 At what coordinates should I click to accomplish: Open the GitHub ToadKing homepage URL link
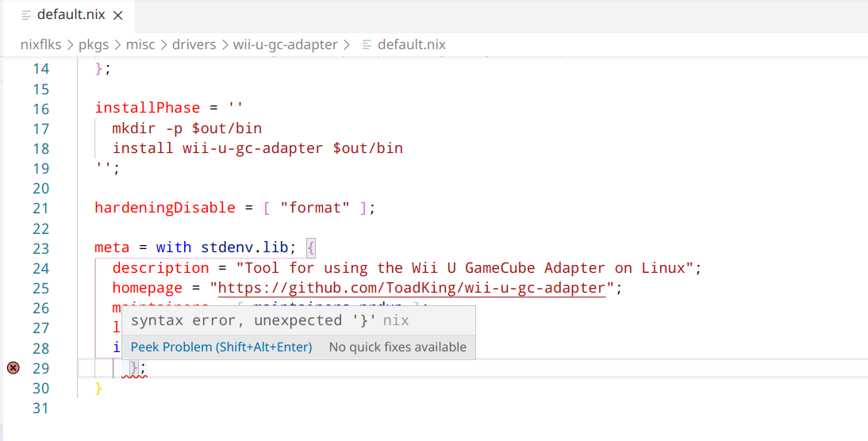(413, 288)
